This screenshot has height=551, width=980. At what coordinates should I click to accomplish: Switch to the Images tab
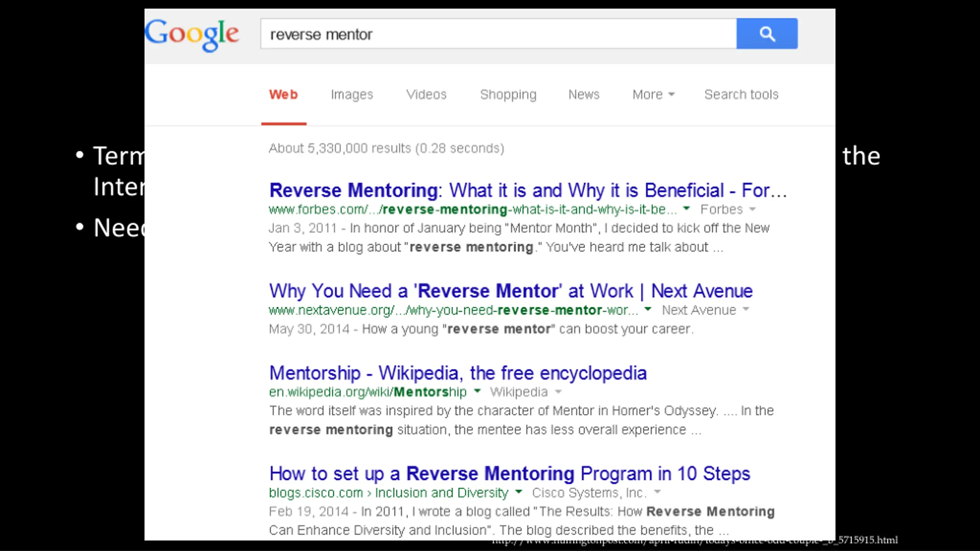click(x=352, y=95)
